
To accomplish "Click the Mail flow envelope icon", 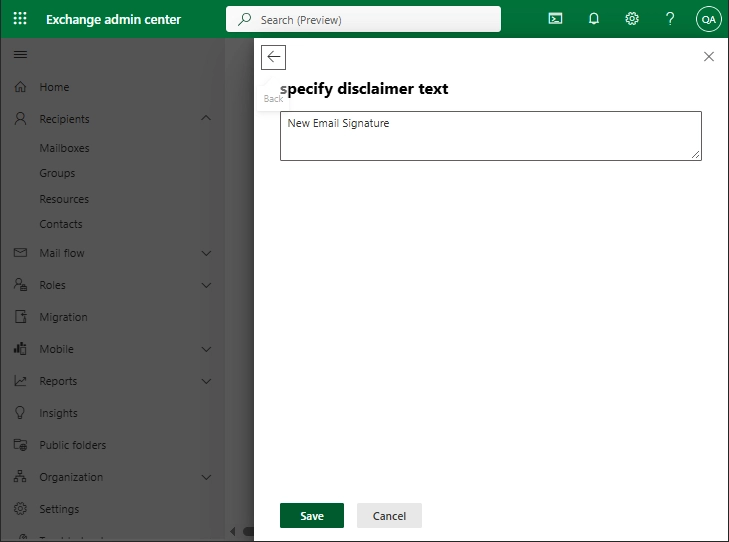I will coord(20,252).
